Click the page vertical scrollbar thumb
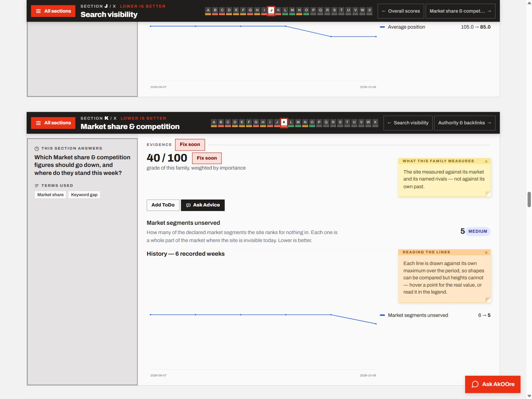The width and height of the screenshot is (532, 399). [x=529, y=199]
